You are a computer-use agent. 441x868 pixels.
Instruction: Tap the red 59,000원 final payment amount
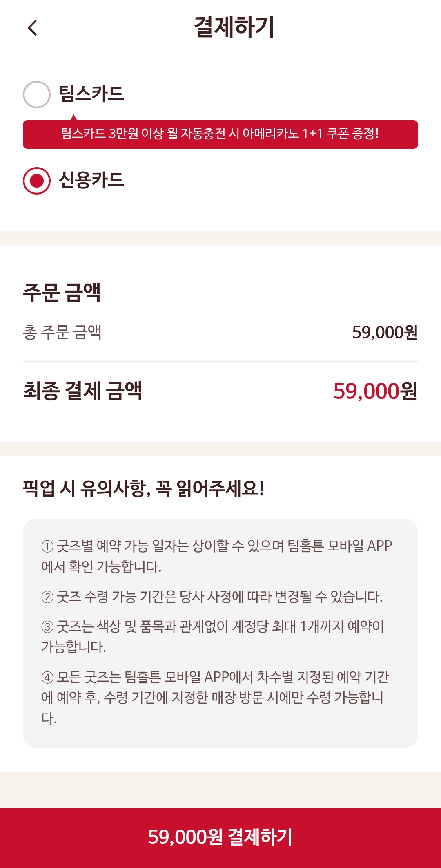click(x=375, y=391)
